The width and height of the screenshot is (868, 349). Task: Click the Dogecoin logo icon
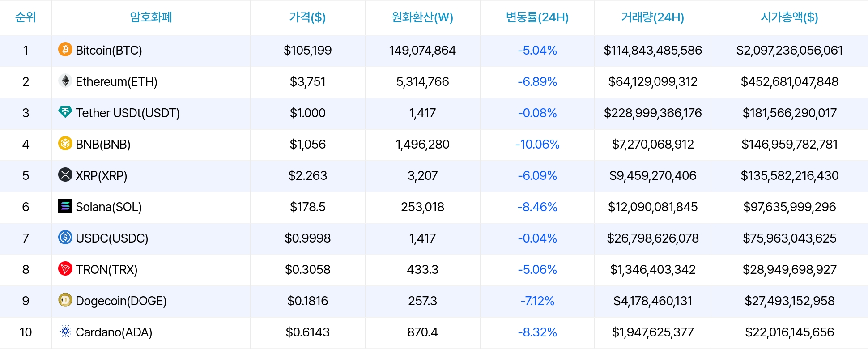click(65, 300)
